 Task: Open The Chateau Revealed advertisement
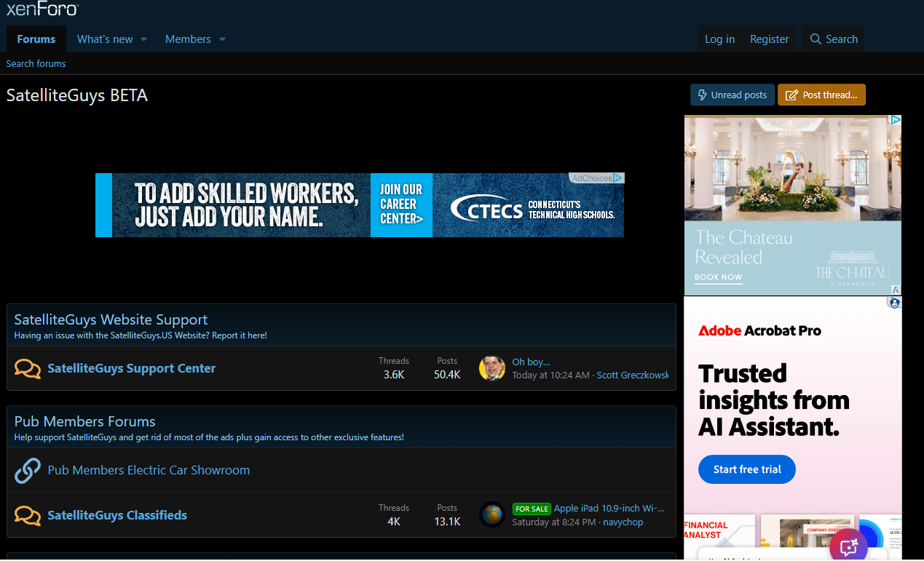point(793,205)
